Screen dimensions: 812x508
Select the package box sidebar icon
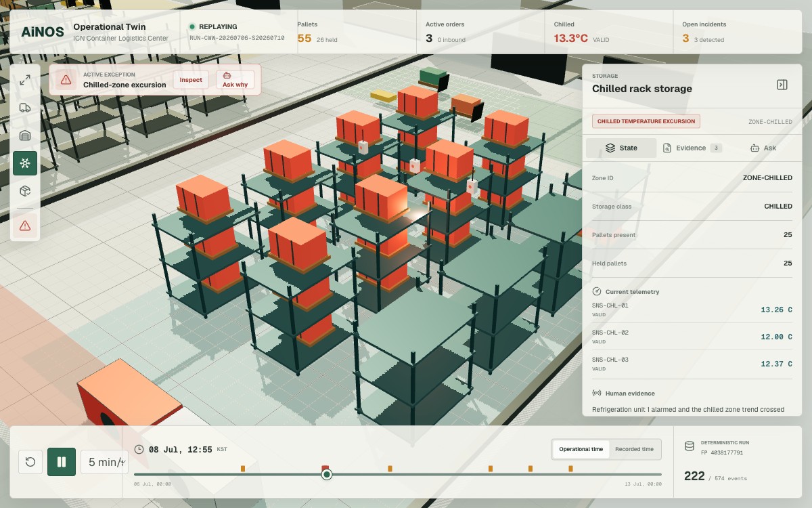click(x=25, y=191)
